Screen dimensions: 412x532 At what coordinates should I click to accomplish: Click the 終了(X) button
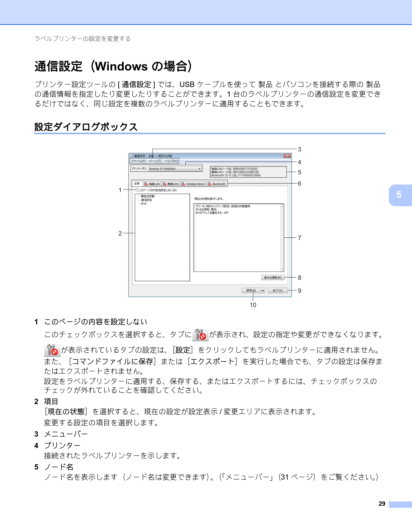pyautogui.click(x=278, y=290)
